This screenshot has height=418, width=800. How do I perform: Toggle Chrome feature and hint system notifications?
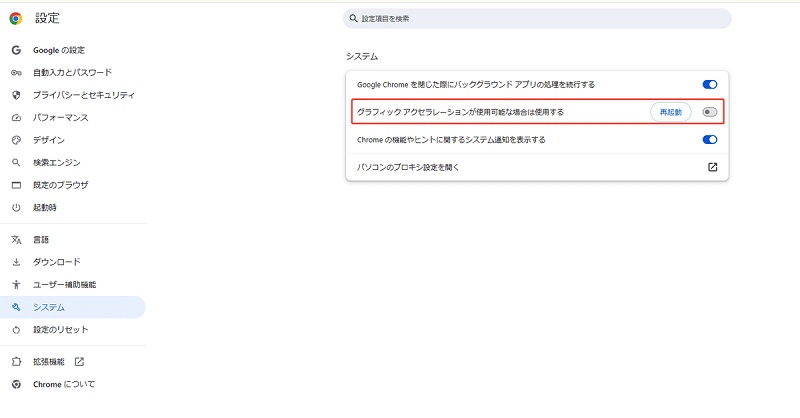[710, 140]
